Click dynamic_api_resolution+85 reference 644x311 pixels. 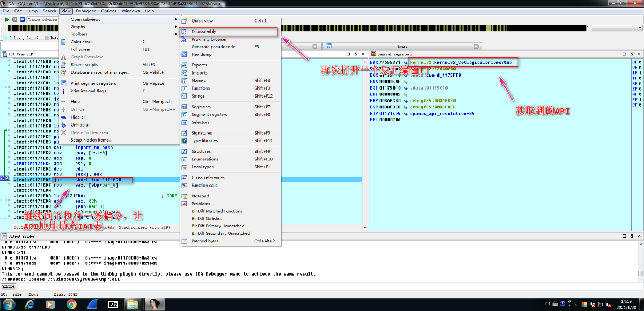[x=442, y=114]
